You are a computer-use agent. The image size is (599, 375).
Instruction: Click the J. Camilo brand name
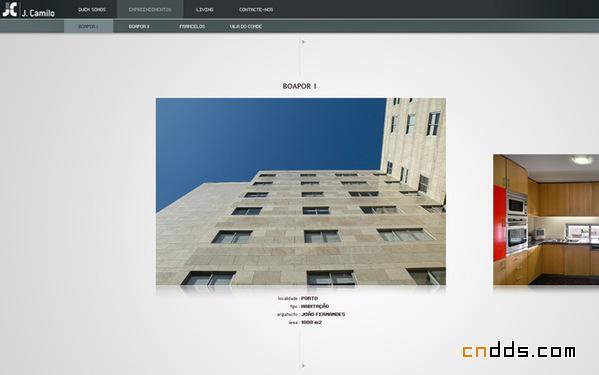pos(38,13)
